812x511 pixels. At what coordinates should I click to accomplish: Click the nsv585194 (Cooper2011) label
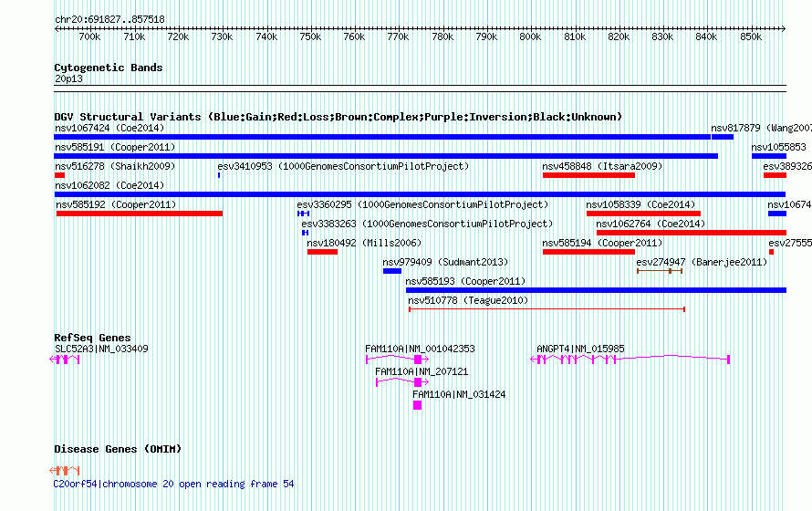pos(602,243)
